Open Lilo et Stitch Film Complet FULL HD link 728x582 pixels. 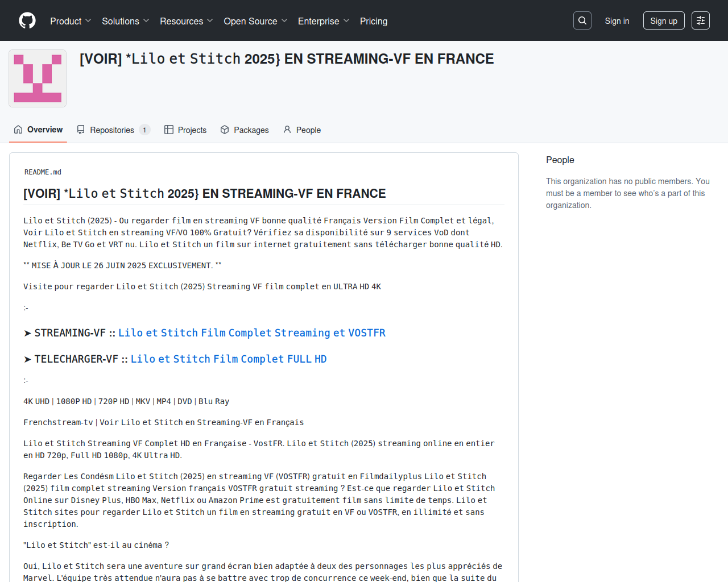pos(229,359)
